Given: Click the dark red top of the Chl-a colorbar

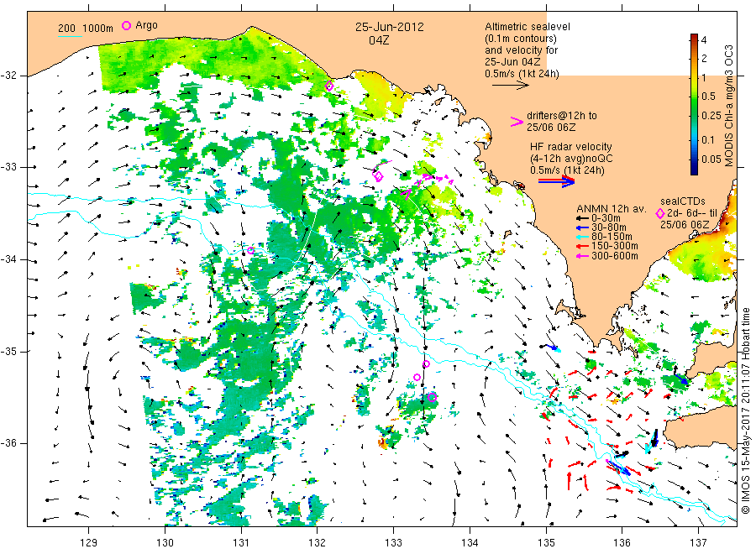Looking at the screenshot, I should coord(694,37).
